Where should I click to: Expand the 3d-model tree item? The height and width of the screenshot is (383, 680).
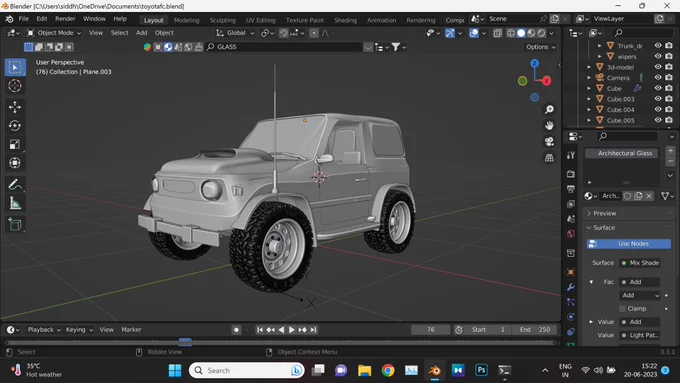point(589,67)
